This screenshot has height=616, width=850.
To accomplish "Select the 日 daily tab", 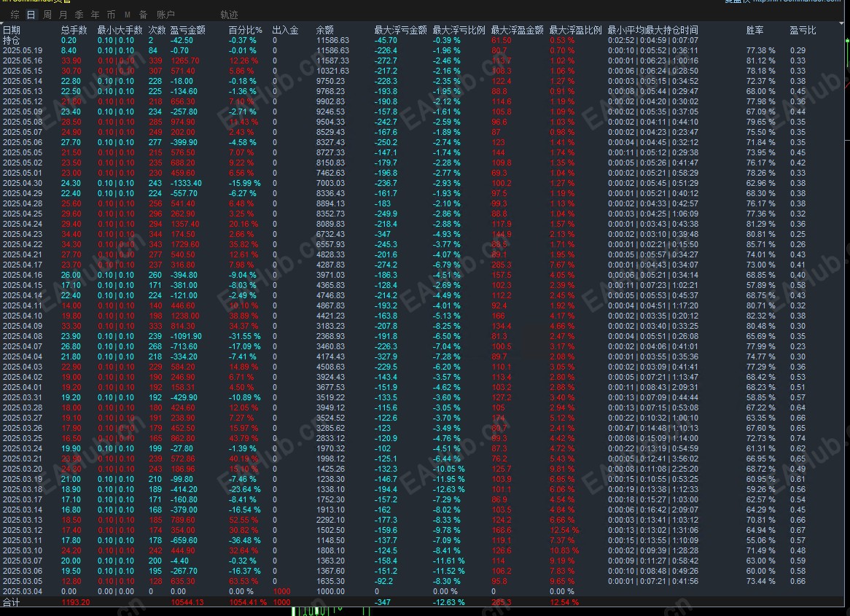I will tap(31, 15).
